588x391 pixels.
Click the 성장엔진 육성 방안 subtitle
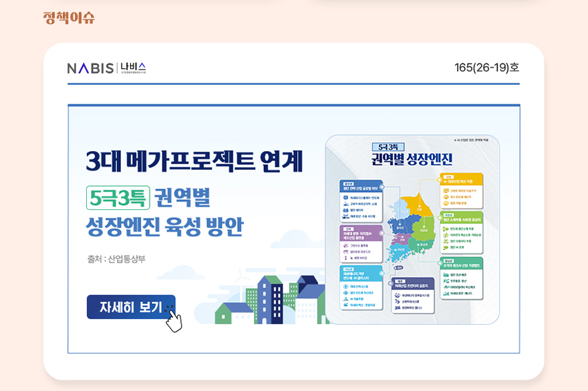point(164,227)
